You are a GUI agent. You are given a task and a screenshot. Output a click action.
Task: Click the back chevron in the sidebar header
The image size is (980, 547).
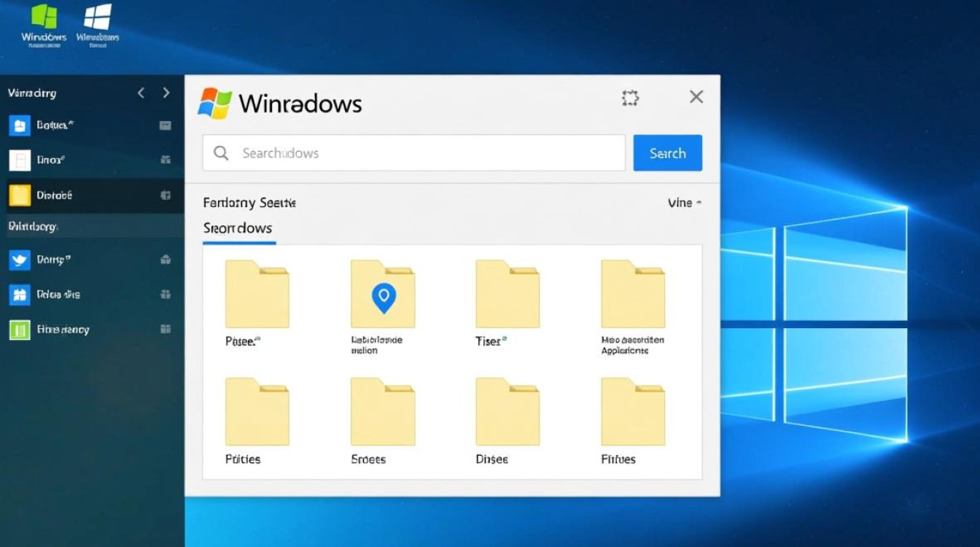tap(141, 93)
